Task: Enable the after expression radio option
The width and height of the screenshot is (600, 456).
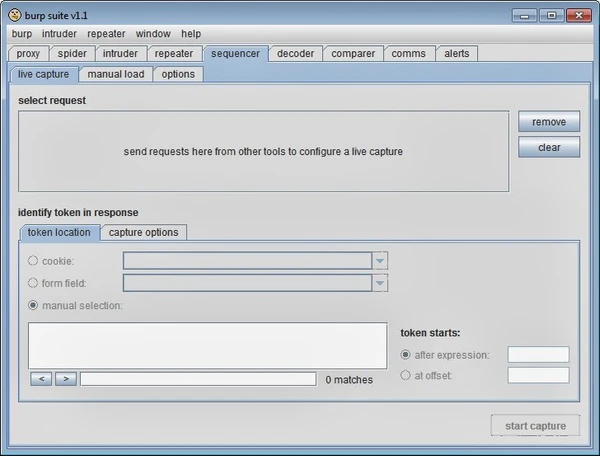Action: 406,355
